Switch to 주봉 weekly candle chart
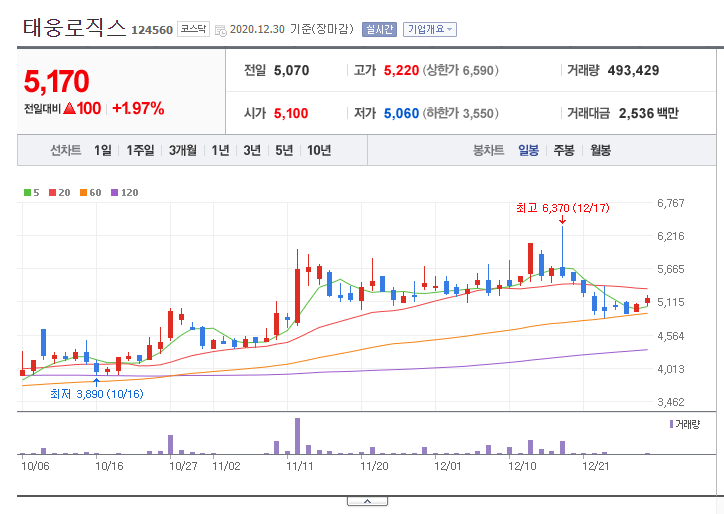 tap(564, 150)
